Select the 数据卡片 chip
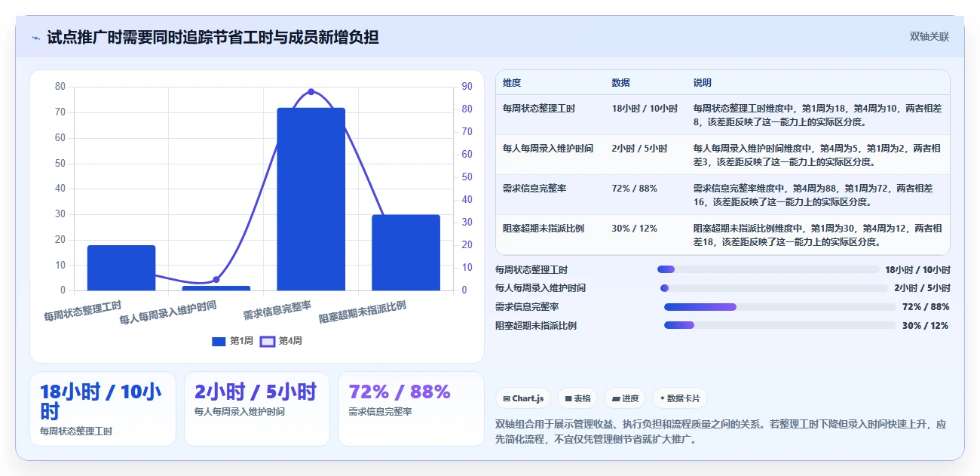This screenshot has width=980, height=476. point(680,398)
